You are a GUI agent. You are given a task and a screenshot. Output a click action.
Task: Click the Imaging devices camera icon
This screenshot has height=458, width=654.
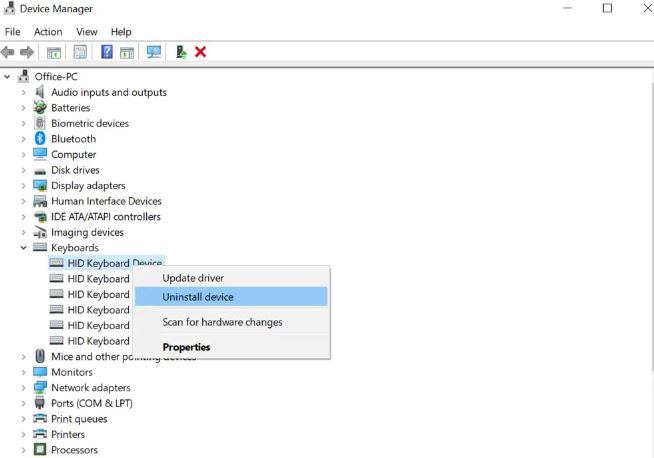tap(40, 232)
